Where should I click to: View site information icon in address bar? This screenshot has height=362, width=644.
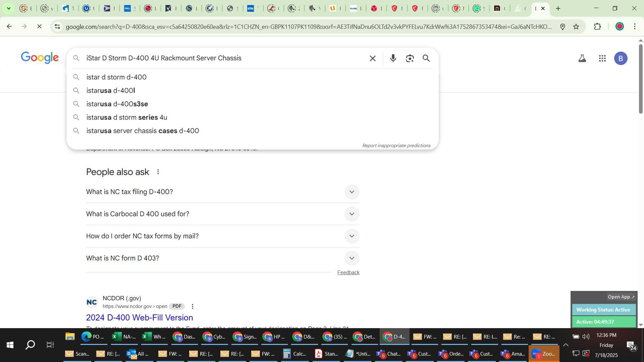click(57, 26)
